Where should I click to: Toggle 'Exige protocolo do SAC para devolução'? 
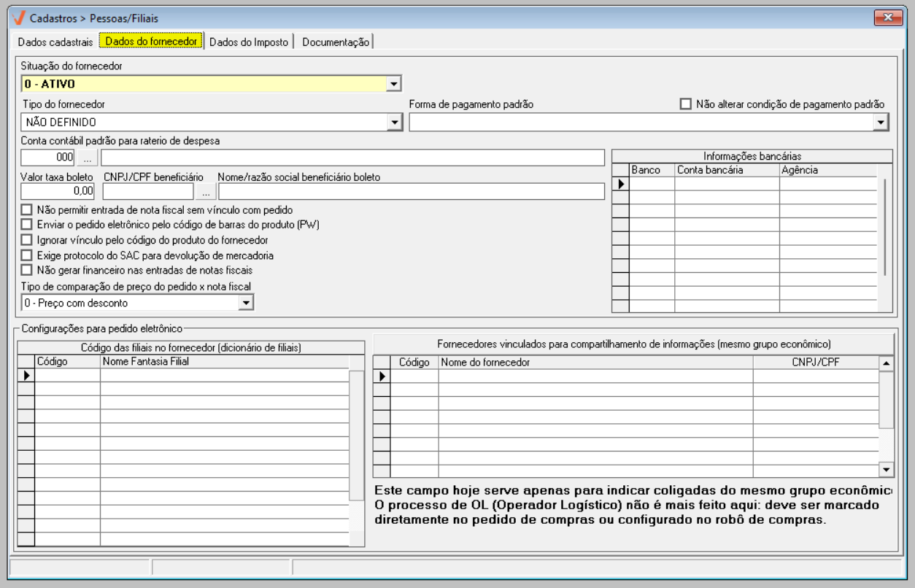tap(27, 255)
